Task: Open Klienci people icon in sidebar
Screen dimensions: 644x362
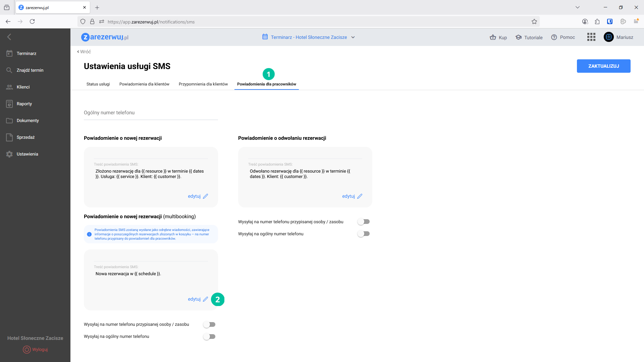Action: coord(9,87)
